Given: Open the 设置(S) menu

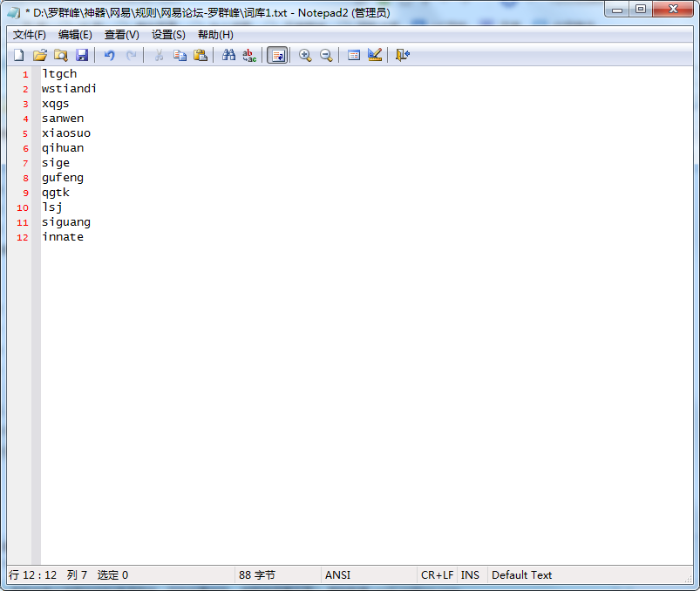Looking at the screenshot, I should tap(168, 35).
